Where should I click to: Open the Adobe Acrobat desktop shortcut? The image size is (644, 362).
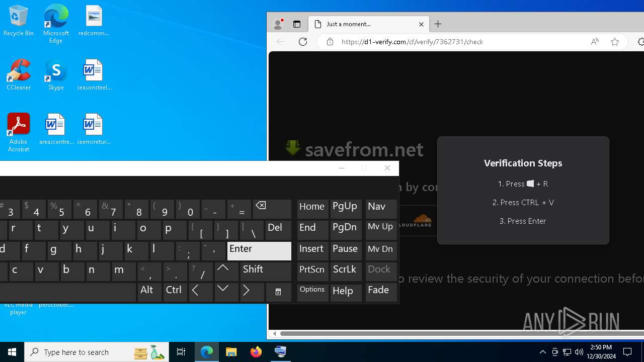coord(19,133)
